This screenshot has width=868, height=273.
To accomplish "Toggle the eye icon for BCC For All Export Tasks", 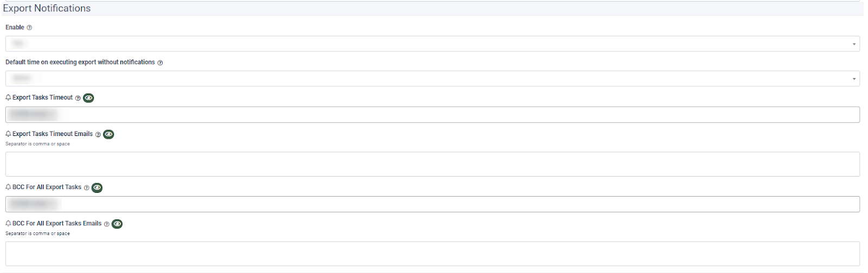I will [97, 187].
